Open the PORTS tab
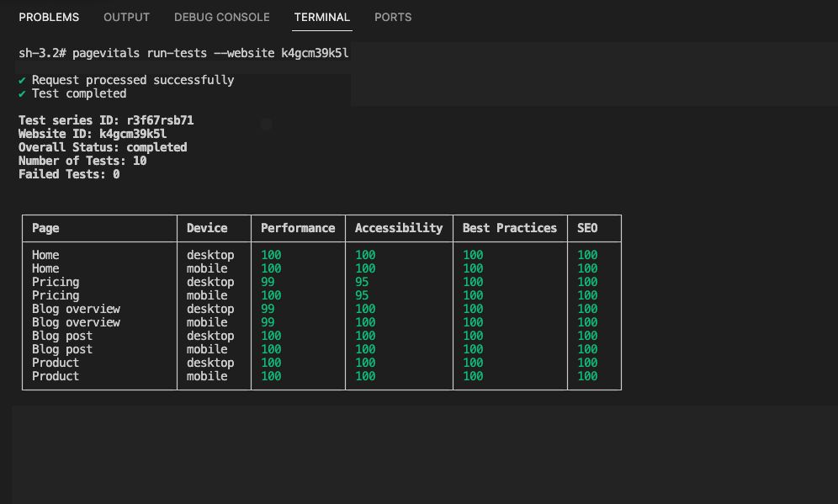 pos(393,17)
